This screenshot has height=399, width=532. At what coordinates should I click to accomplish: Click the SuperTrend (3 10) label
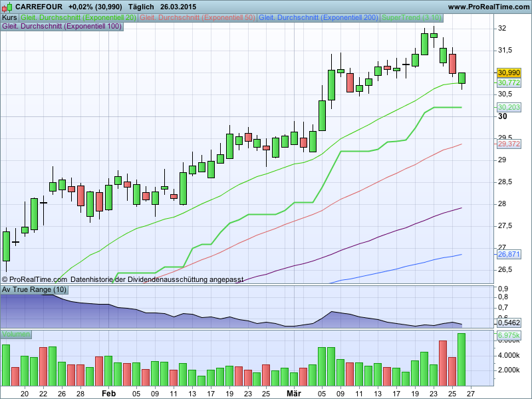point(412,18)
